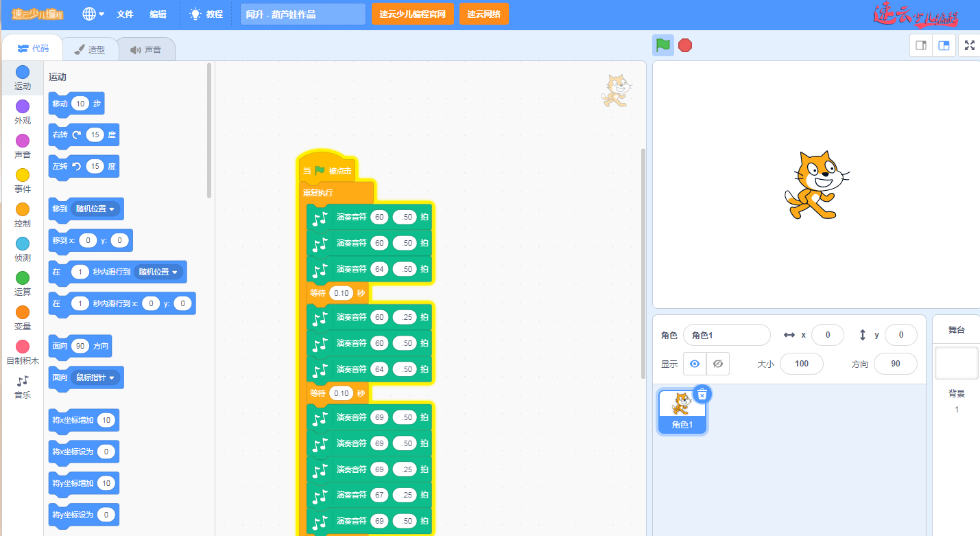Switch to the 声音 tab
This screenshot has width=980, height=536.
pos(146,49)
